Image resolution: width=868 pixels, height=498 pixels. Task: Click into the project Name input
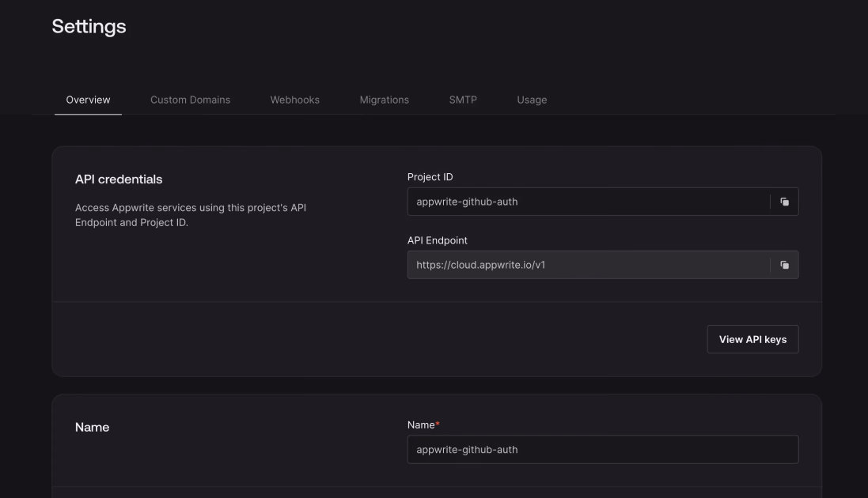pyautogui.click(x=603, y=449)
